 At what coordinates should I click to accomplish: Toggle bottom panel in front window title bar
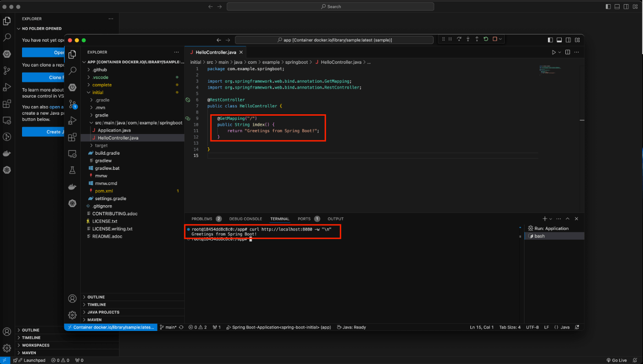[559, 40]
